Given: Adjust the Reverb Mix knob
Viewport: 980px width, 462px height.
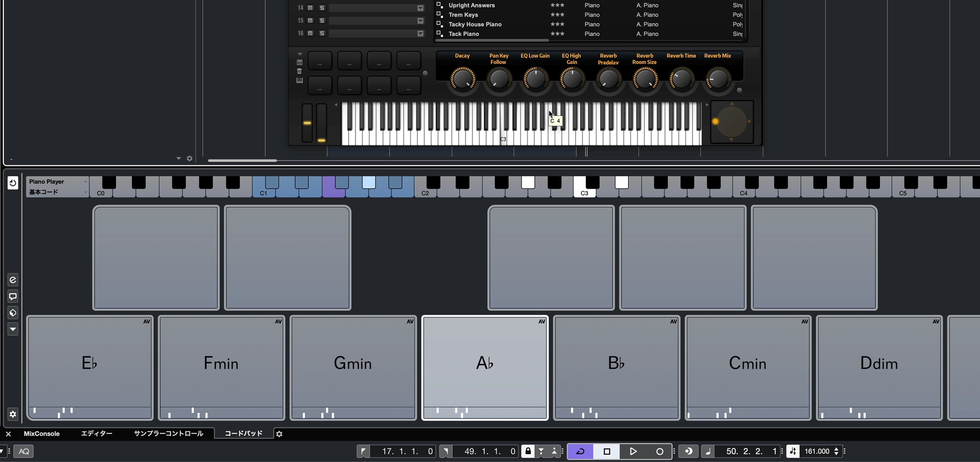Looking at the screenshot, I should [x=717, y=79].
